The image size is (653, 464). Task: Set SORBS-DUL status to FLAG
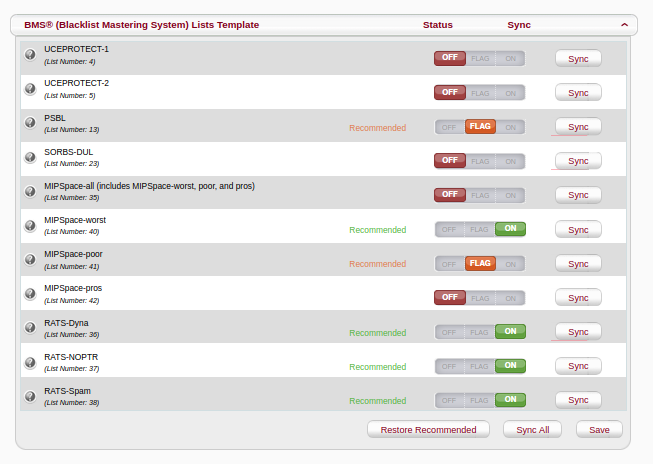click(480, 161)
